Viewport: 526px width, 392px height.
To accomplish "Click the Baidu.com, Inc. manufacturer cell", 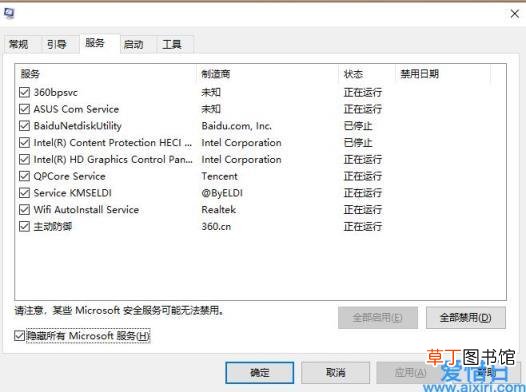I will click(x=236, y=126).
